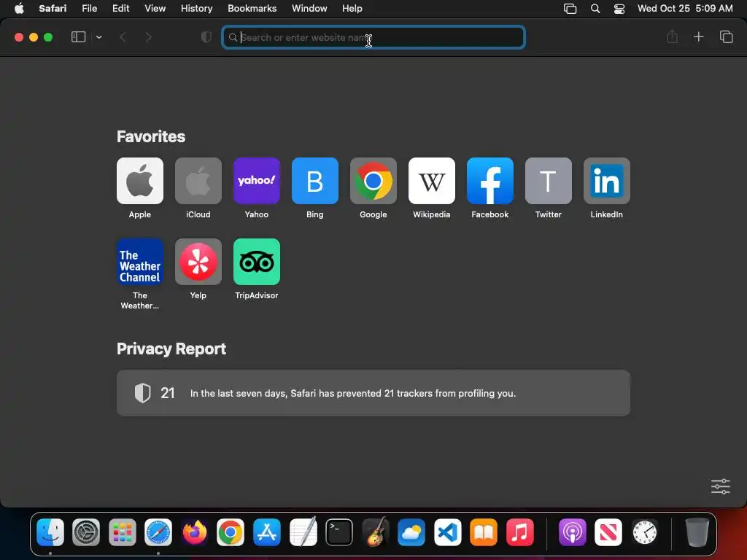Toggle the Safari sidebar

pos(78,37)
